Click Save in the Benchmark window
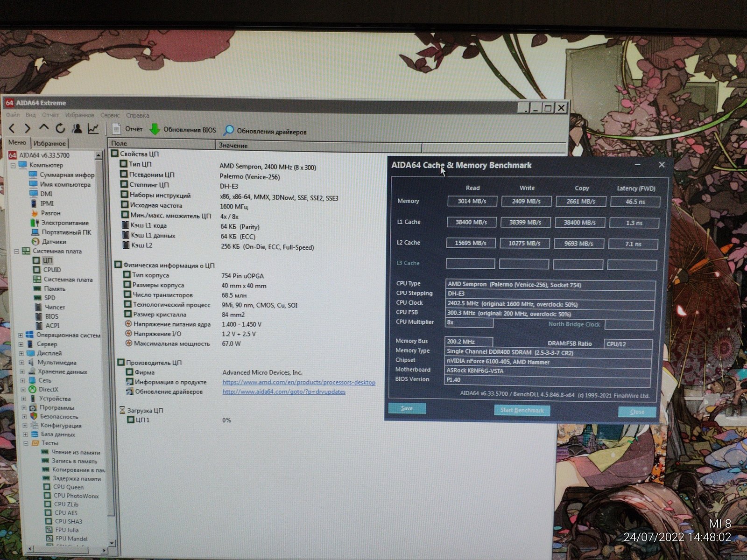The width and height of the screenshot is (747, 560). pos(407,408)
